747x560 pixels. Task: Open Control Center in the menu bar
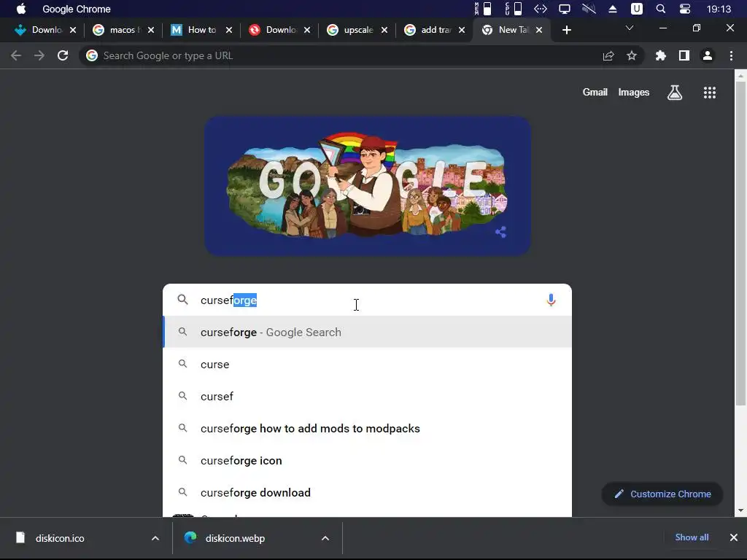click(684, 9)
